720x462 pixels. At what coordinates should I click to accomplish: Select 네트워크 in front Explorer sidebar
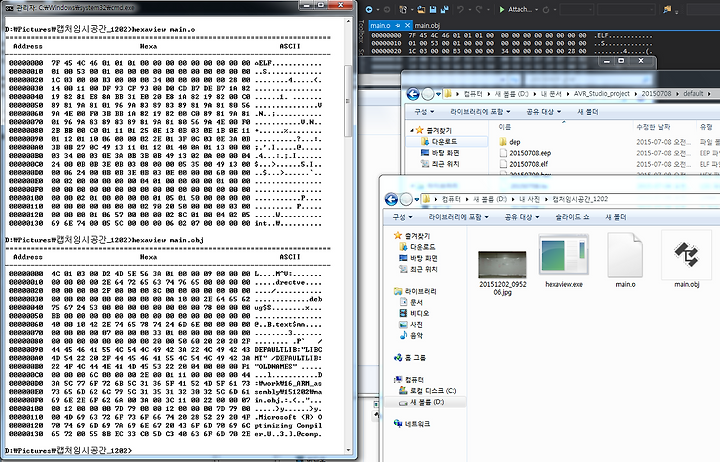click(x=412, y=423)
